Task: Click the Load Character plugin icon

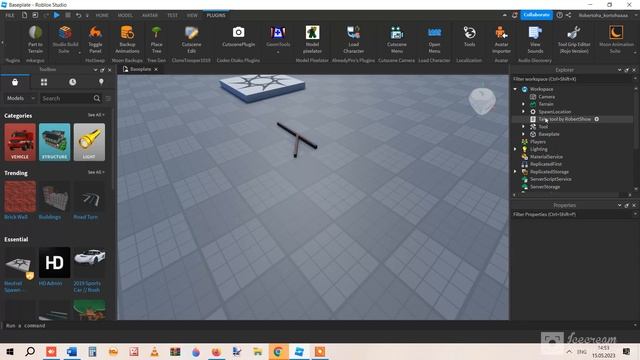Action: point(353,39)
